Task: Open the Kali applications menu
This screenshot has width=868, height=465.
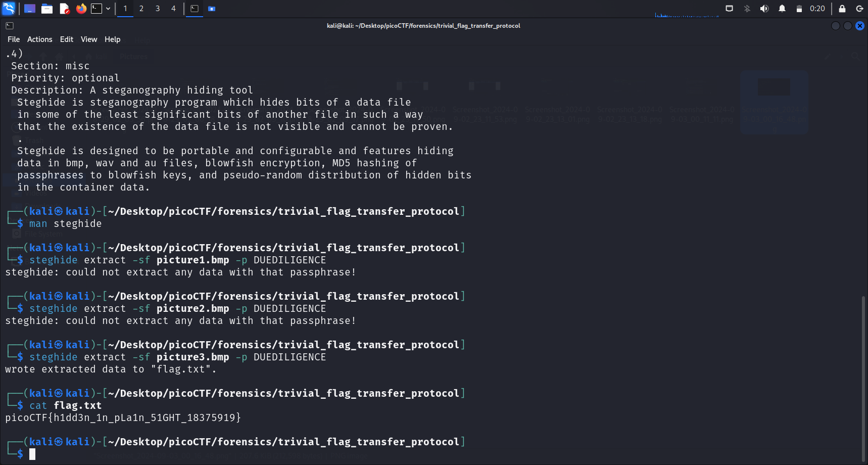Action: pos(9,9)
